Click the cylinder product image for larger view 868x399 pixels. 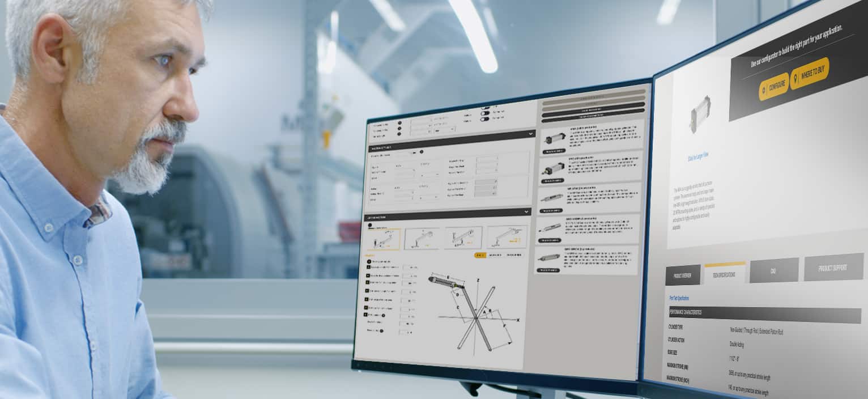point(700,114)
